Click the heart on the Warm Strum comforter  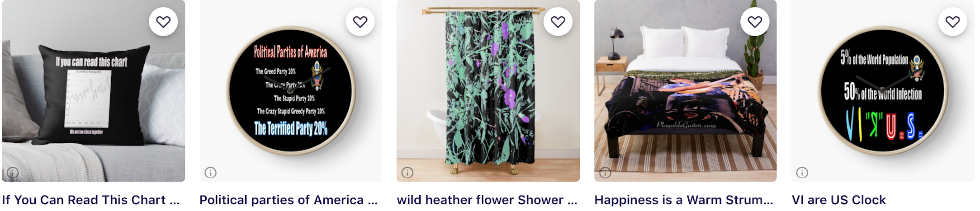pos(755,22)
